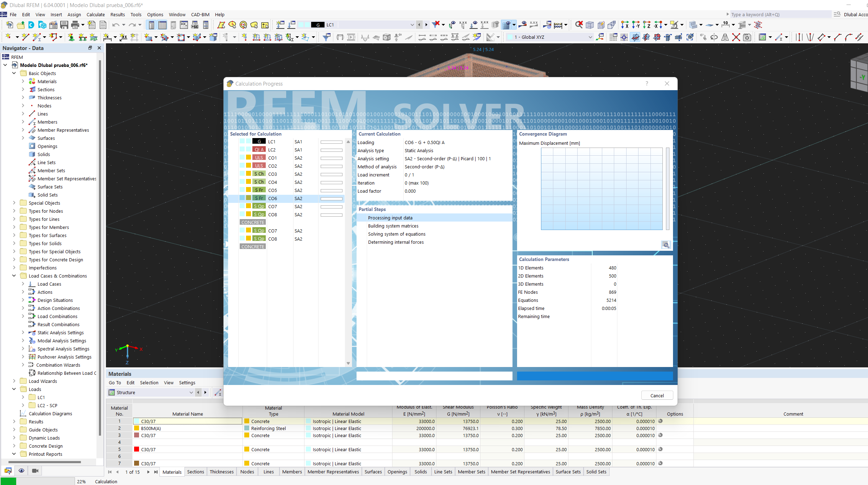Set view in X direction
Screen dimensions: 868x485
click(625, 25)
